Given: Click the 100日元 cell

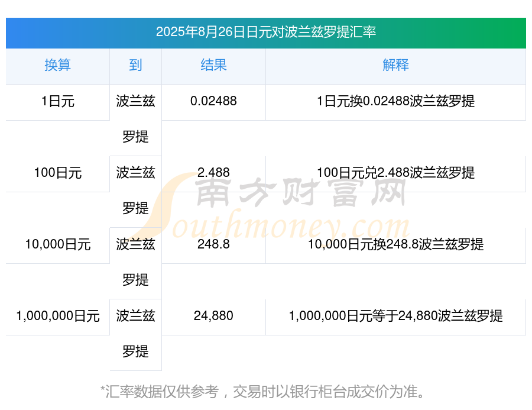Looking at the screenshot, I should (x=58, y=173).
